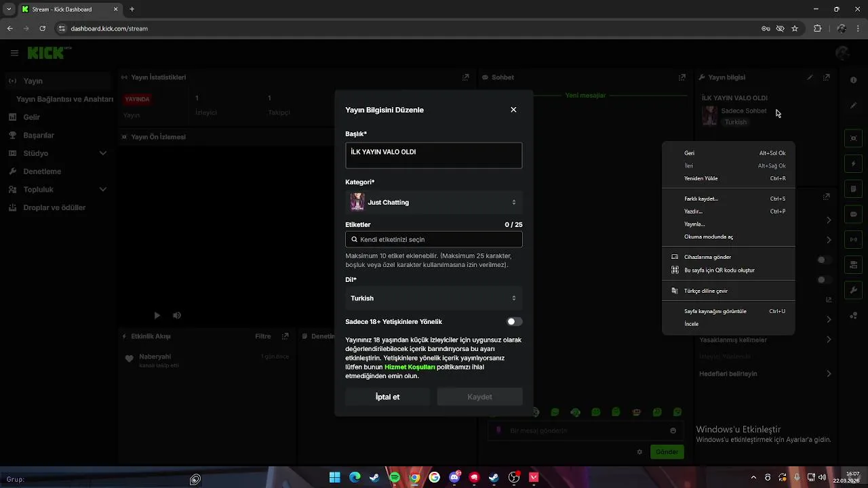Play the stream preview

pyautogui.click(x=157, y=315)
